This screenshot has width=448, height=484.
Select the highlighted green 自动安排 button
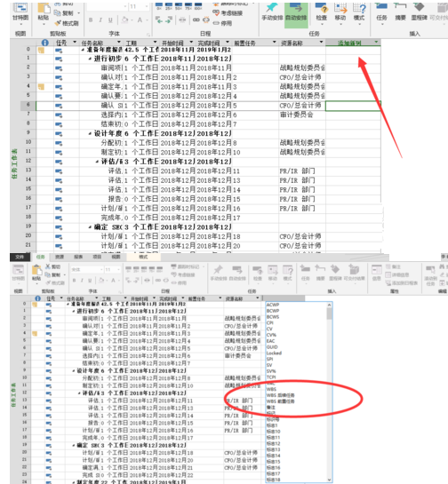(296, 14)
